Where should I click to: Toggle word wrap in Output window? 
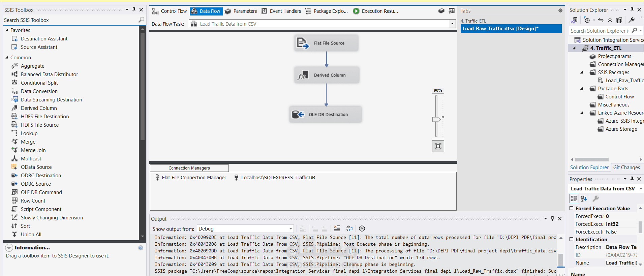349,228
